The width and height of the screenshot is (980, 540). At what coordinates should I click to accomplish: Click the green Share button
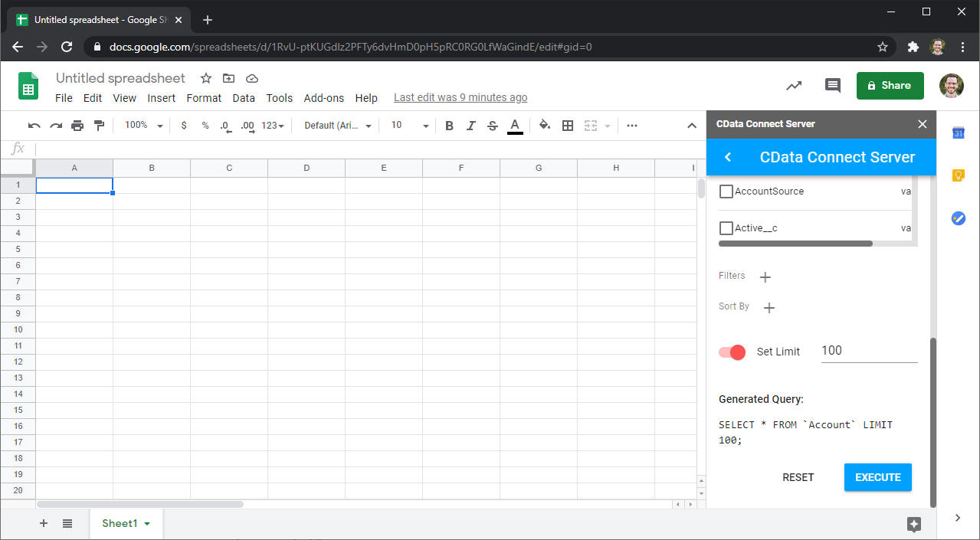(890, 86)
